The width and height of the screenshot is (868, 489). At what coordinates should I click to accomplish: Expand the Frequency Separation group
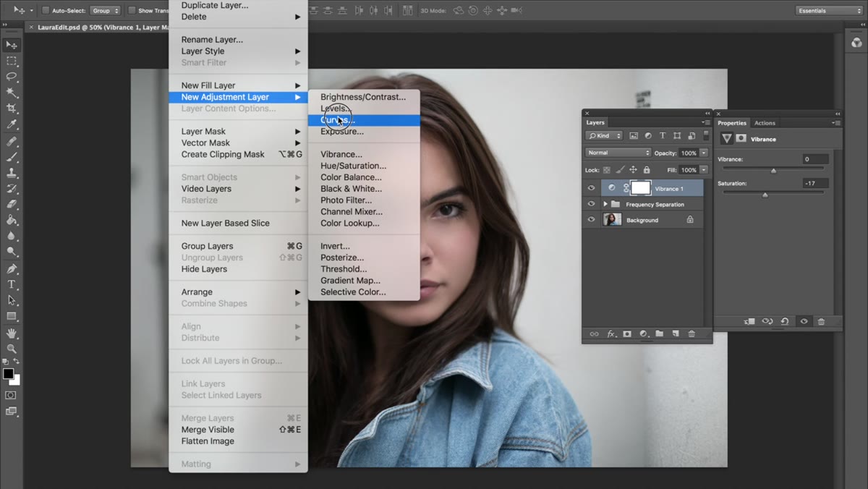[x=605, y=204]
